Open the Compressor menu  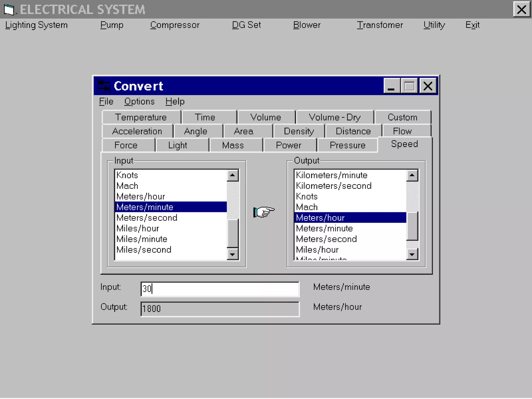tap(175, 25)
